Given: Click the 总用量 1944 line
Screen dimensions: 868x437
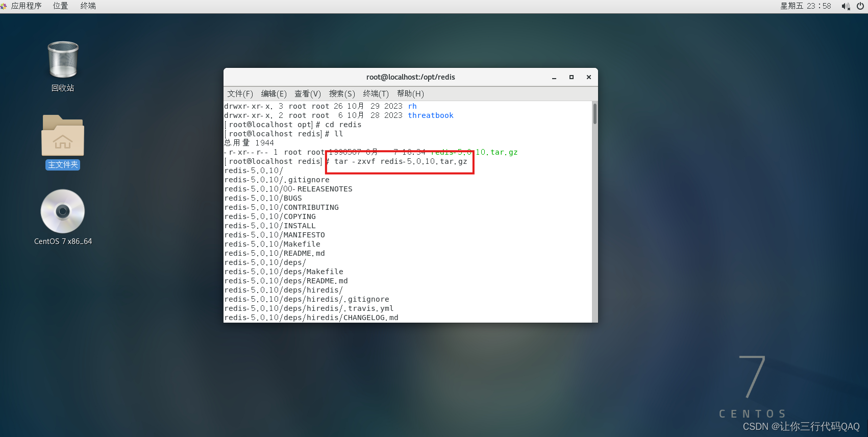Looking at the screenshot, I should click(x=249, y=143).
